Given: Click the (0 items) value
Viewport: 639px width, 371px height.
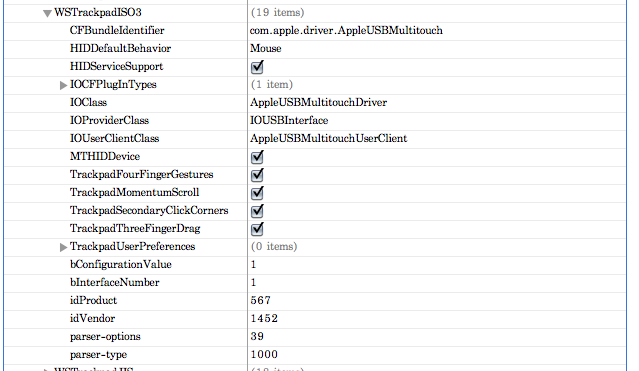Looking at the screenshot, I should pos(274,246).
